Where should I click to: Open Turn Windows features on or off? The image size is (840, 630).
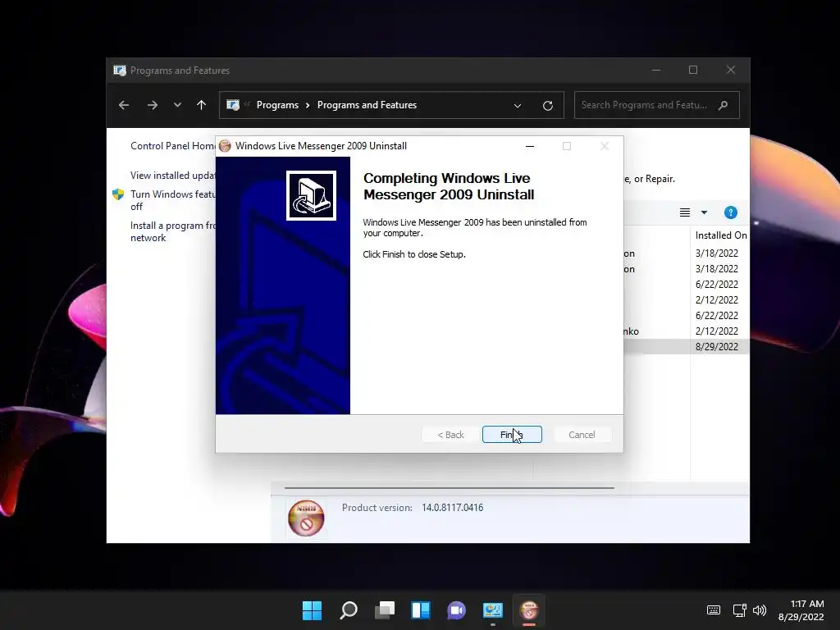[x=172, y=200]
